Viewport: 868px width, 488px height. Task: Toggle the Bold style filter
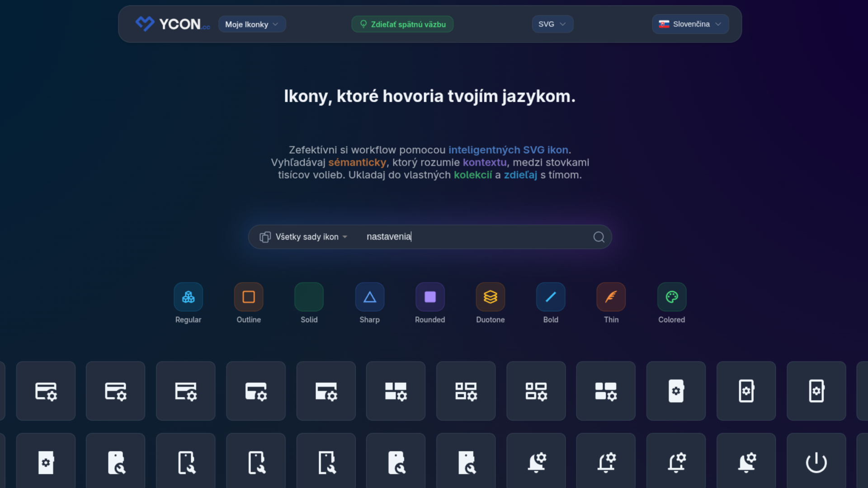pyautogui.click(x=551, y=297)
